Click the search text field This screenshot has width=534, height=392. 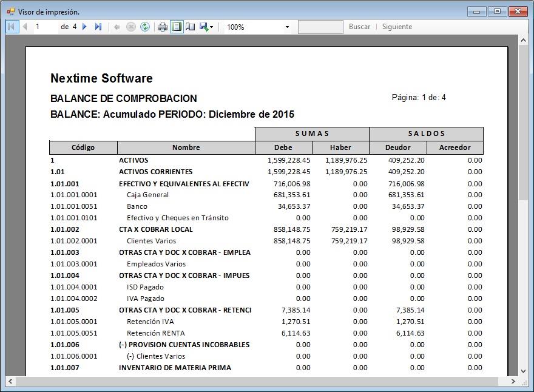320,27
